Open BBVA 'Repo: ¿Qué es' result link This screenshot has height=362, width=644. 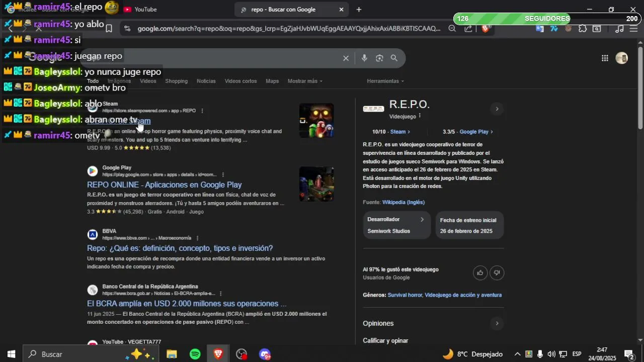point(180,248)
